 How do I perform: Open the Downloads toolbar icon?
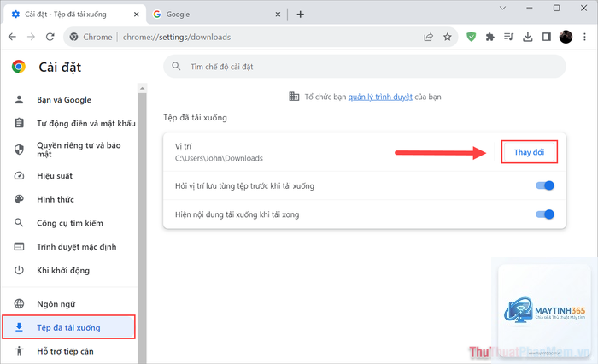point(527,37)
